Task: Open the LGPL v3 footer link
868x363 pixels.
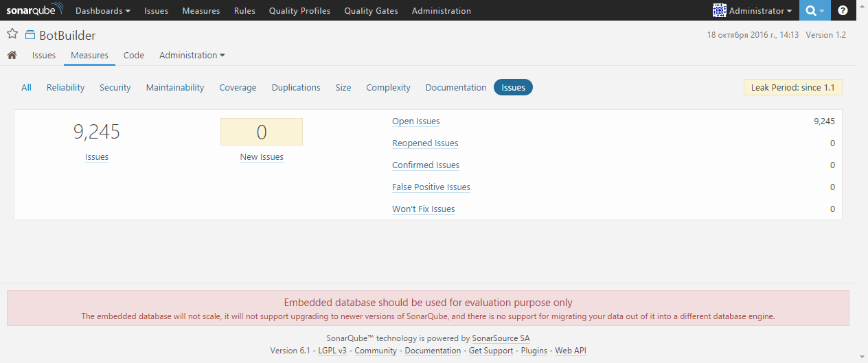Action: [332, 351]
